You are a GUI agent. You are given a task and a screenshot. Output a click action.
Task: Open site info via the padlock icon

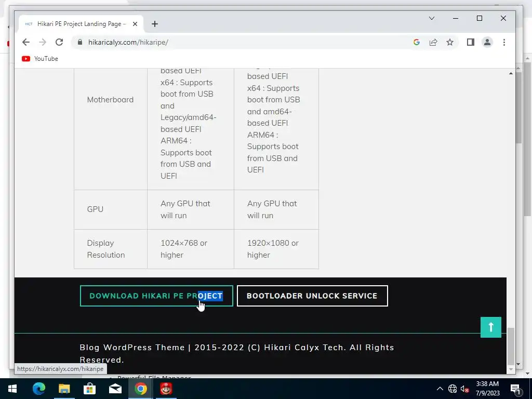(x=80, y=42)
